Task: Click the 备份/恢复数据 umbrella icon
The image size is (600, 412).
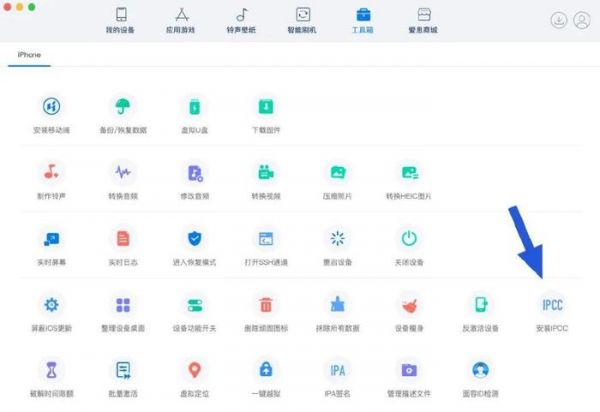Action: pos(122,107)
